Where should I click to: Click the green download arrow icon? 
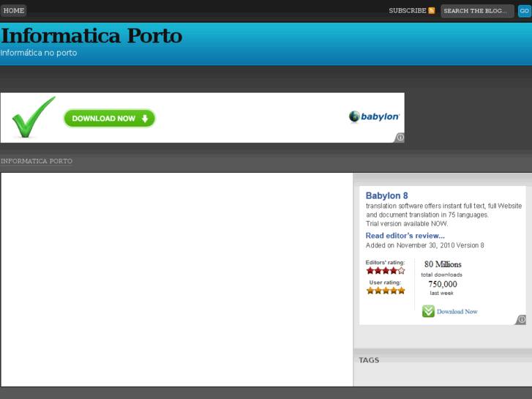tap(428, 311)
